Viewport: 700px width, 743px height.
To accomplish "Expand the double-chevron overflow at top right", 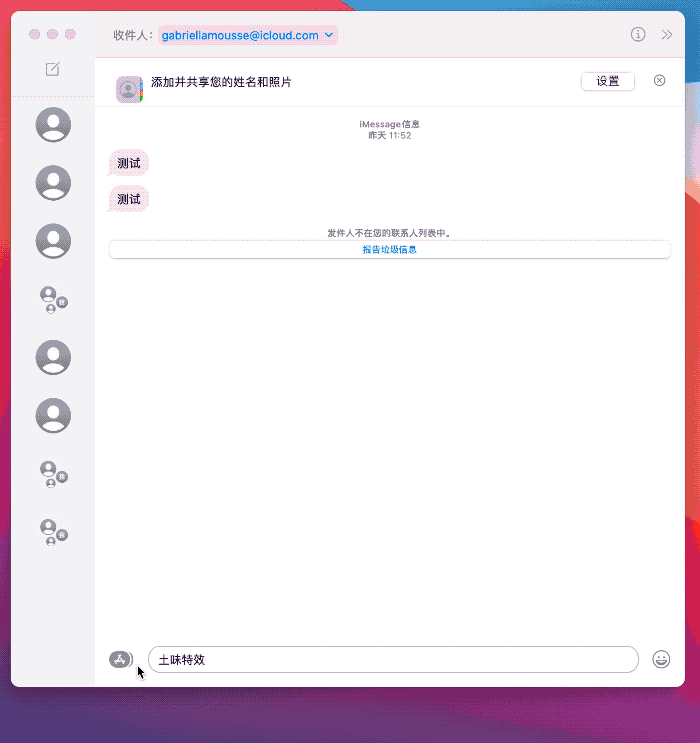I will coord(666,35).
